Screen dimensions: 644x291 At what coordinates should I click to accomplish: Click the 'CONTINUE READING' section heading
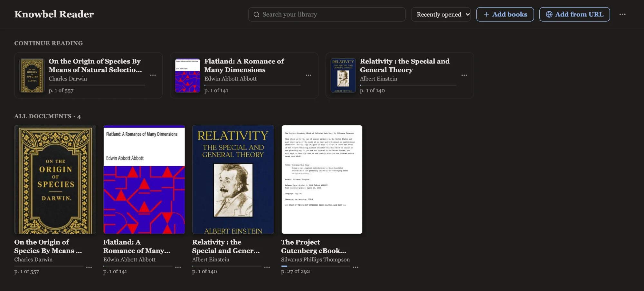49,43
